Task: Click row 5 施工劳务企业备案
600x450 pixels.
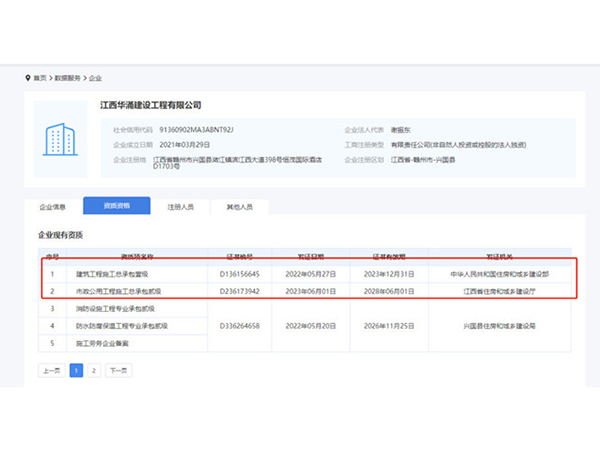Action: coord(102,343)
